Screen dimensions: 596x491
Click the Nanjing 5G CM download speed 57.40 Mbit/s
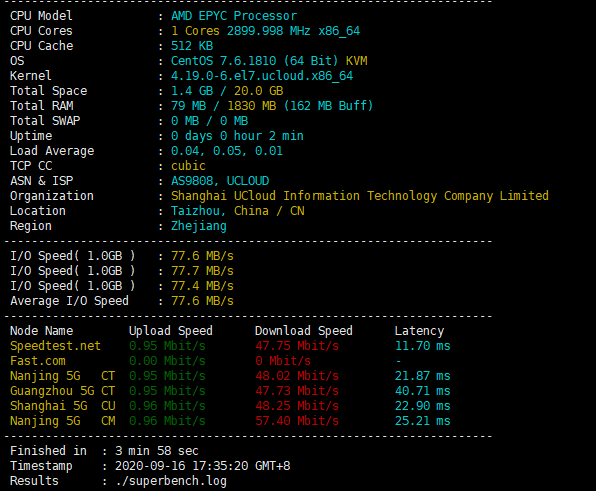click(x=297, y=421)
